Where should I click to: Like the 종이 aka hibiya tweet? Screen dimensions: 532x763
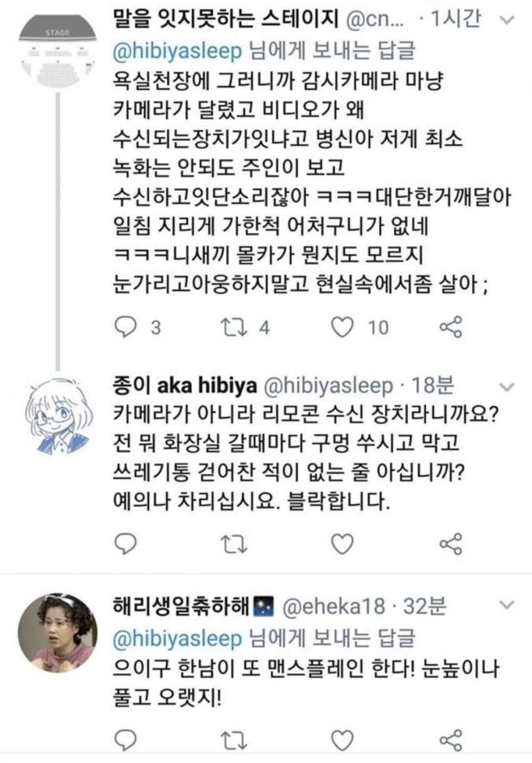(342, 545)
